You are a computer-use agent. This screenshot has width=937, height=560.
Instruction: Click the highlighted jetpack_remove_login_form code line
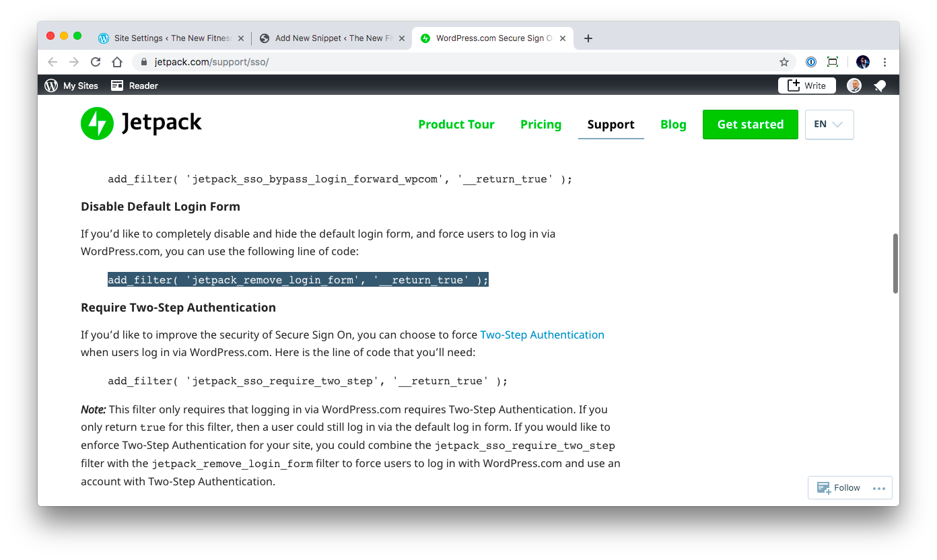tap(298, 280)
